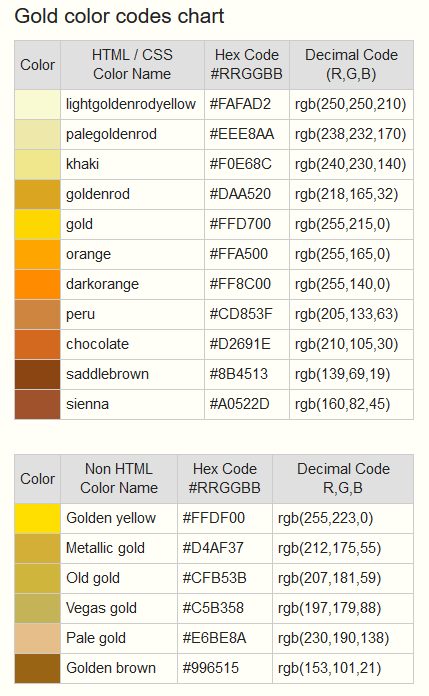The height and width of the screenshot is (696, 429).
Task: Click the hex code #FAFAD2
Action: tap(240, 104)
